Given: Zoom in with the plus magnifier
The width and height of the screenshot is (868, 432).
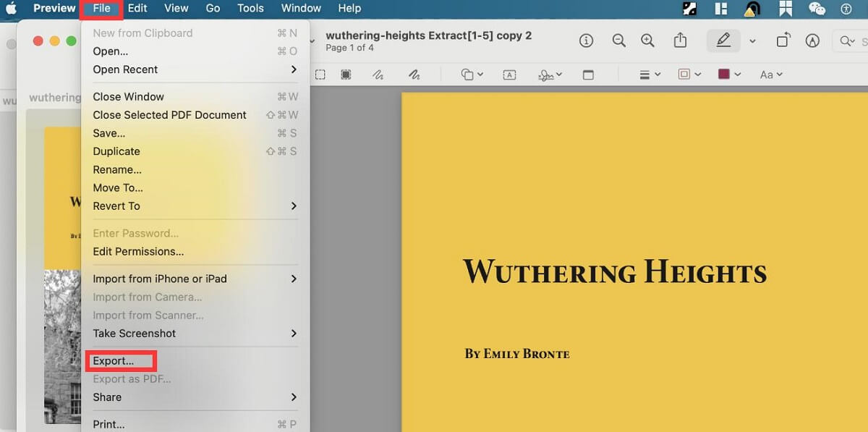Looking at the screenshot, I should 648,41.
